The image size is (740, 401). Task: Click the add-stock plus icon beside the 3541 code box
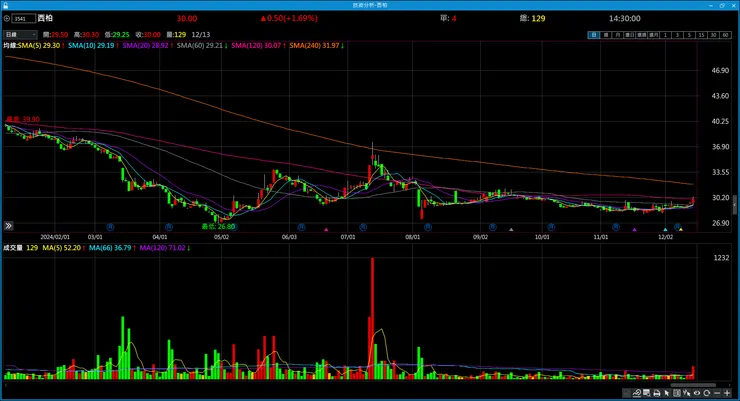point(7,18)
